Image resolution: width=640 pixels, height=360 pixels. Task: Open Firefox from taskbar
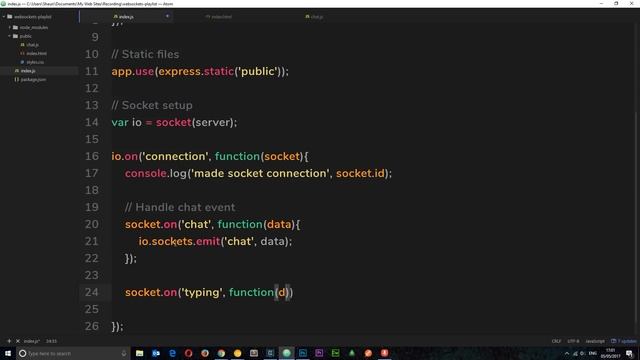[x=205, y=353]
